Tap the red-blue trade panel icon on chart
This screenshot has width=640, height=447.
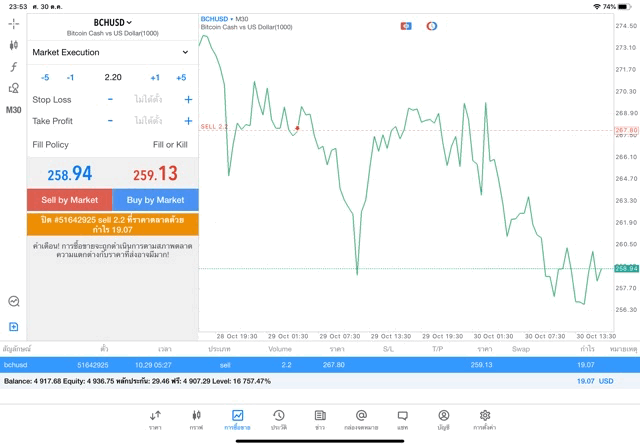pyautogui.click(x=406, y=26)
